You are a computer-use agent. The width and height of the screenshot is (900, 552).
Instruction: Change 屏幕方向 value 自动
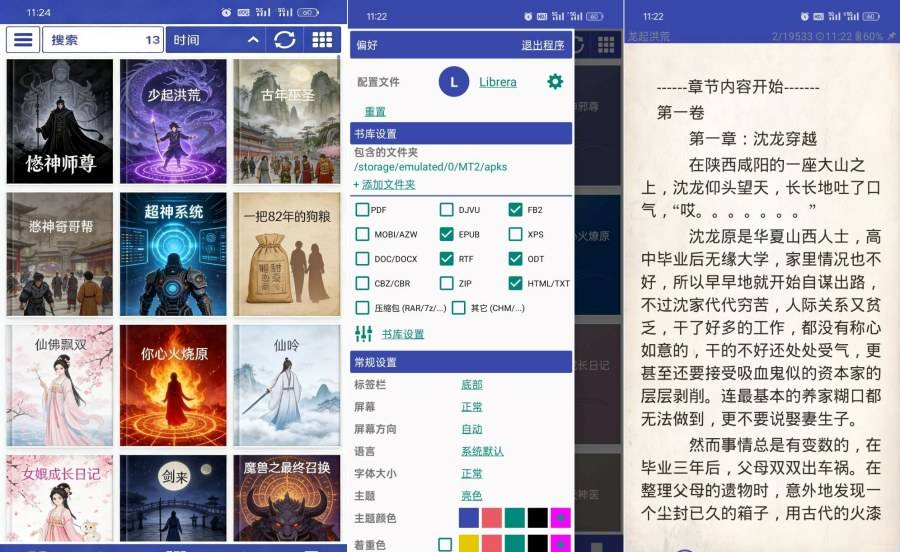472,429
